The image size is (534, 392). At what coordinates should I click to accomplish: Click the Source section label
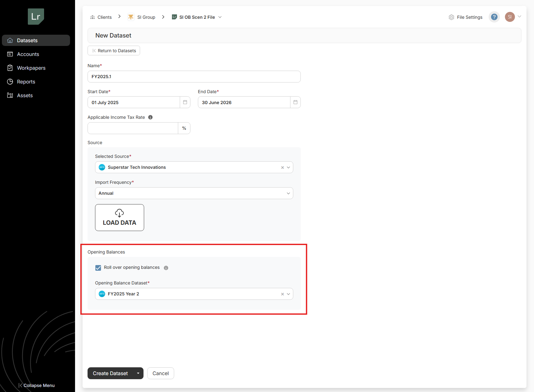click(95, 143)
